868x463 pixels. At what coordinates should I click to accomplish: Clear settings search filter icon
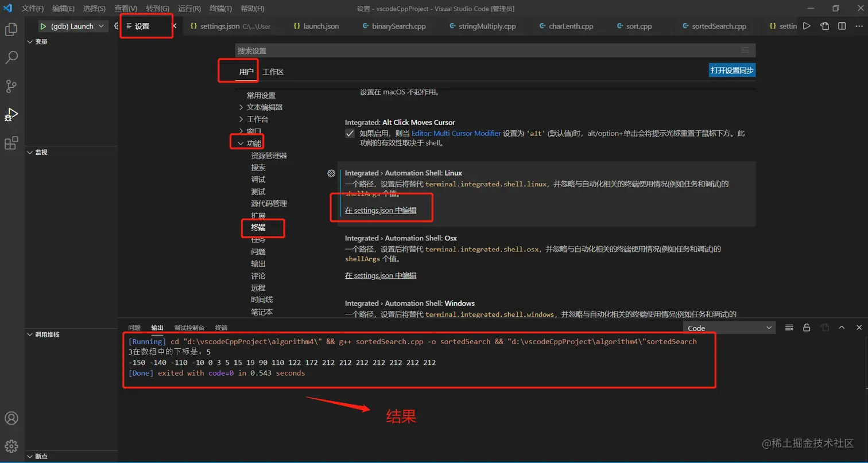(x=745, y=50)
